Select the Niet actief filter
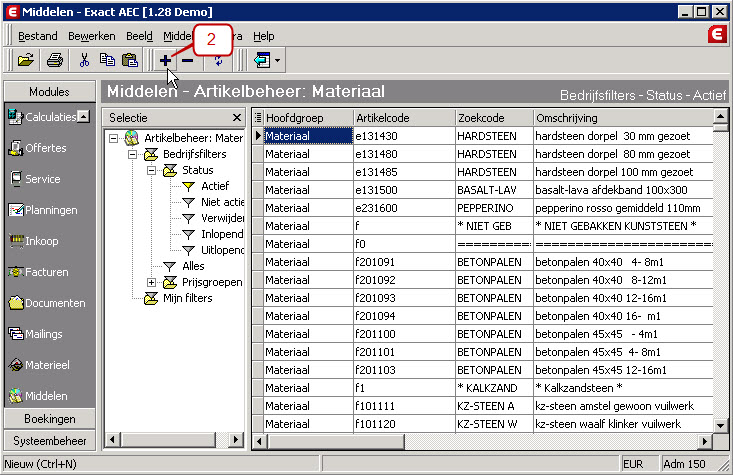This screenshot has height=475, width=733. (222, 202)
